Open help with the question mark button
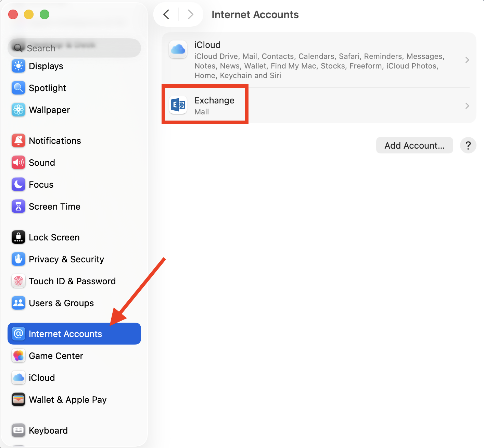This screenshot has height=448, width=484. tap(468, 145)
